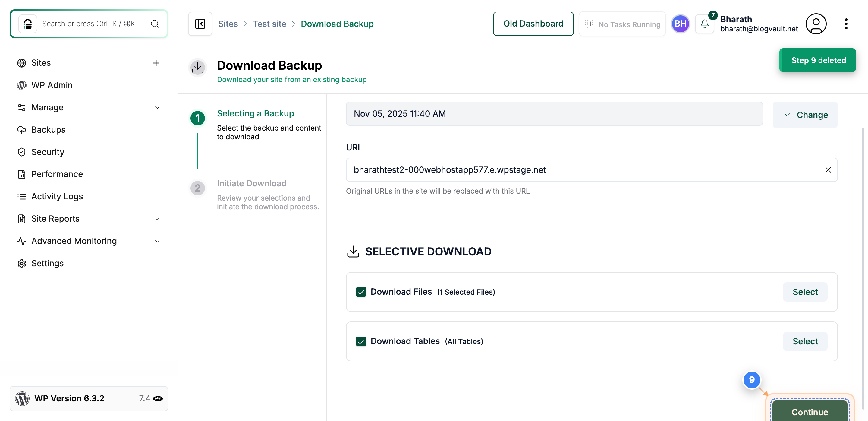View Activity Logs in the sidebar
The image size is (868, 421).
[x=57, y=196]
